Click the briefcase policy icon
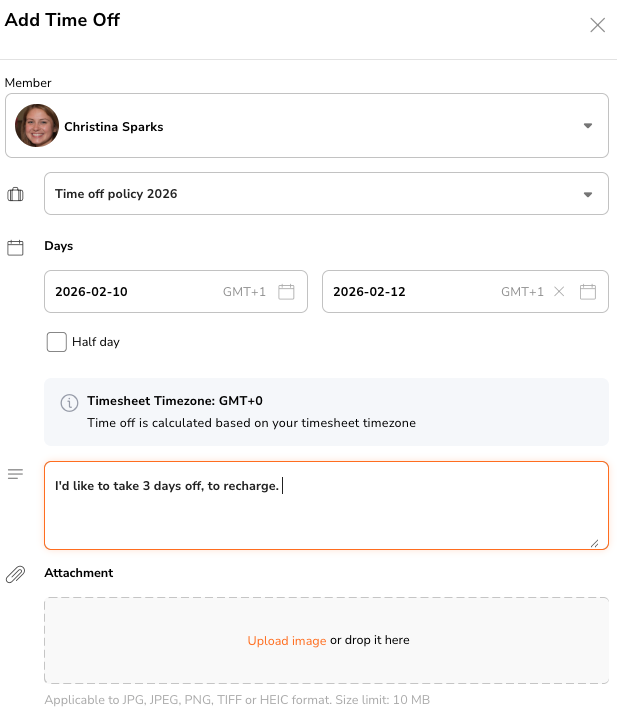 pyautogui.click(x=15, y=195)
